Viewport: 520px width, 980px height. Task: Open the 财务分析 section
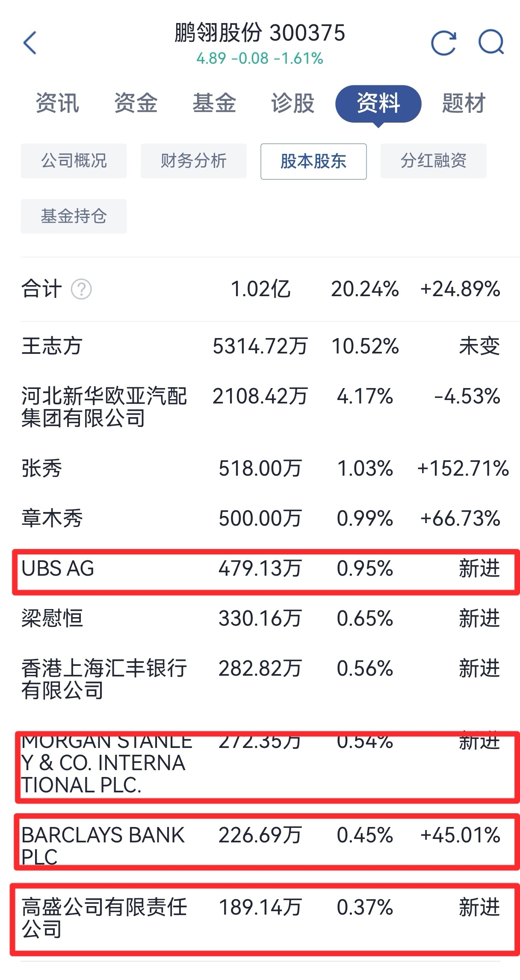tap(194, 161)
